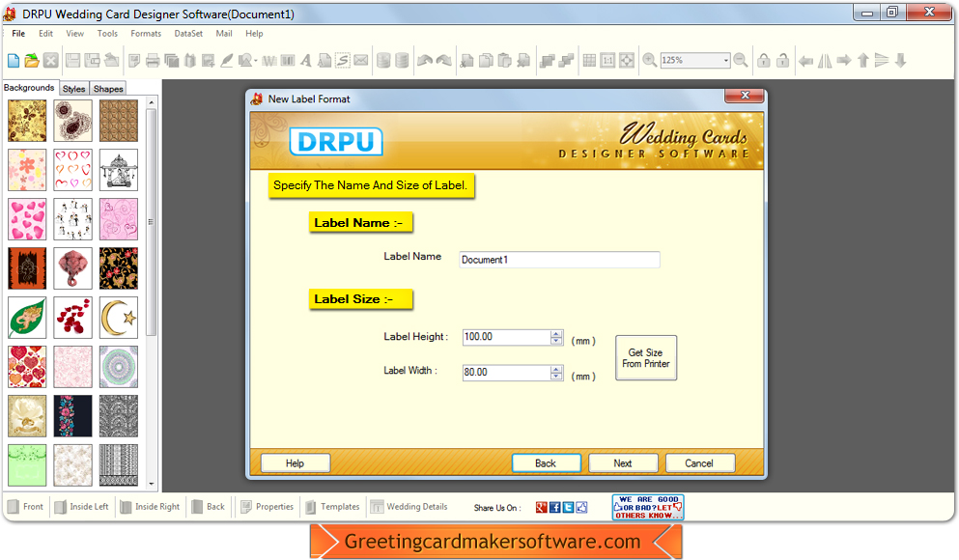Click the open padlock unlock icon
The image size is (959, 560).
(x=783, y=60)
